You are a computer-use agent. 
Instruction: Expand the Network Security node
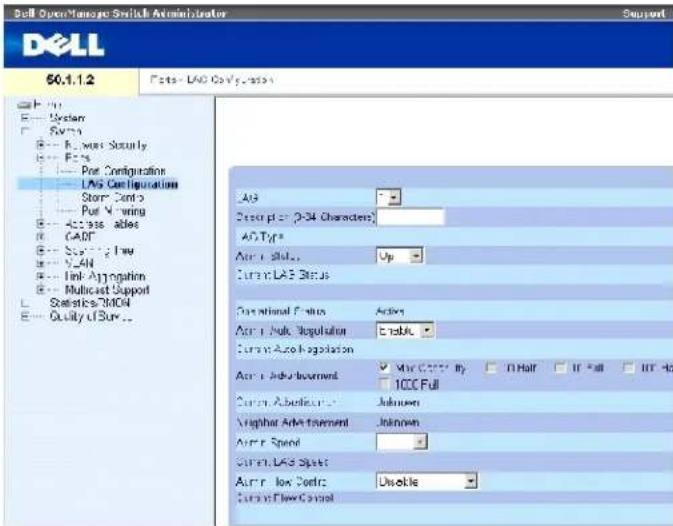click(x=40, y=145)
